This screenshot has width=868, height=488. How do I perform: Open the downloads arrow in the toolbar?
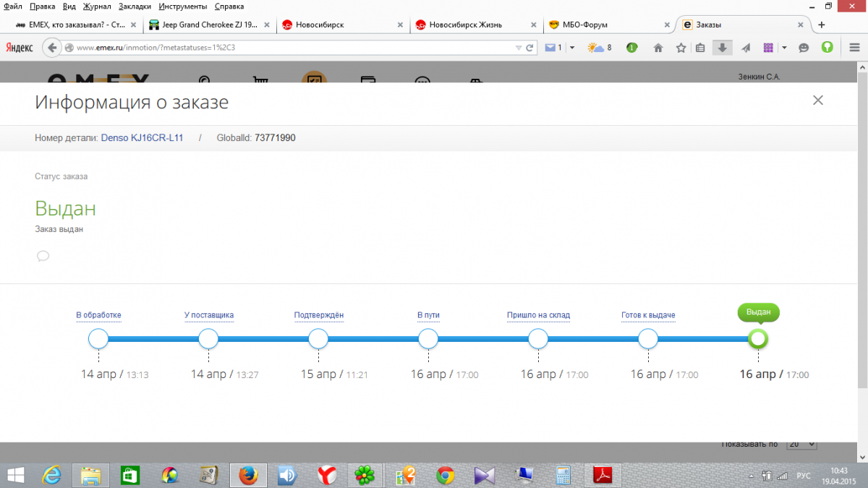pyautogui.click(x=722, y=48)
